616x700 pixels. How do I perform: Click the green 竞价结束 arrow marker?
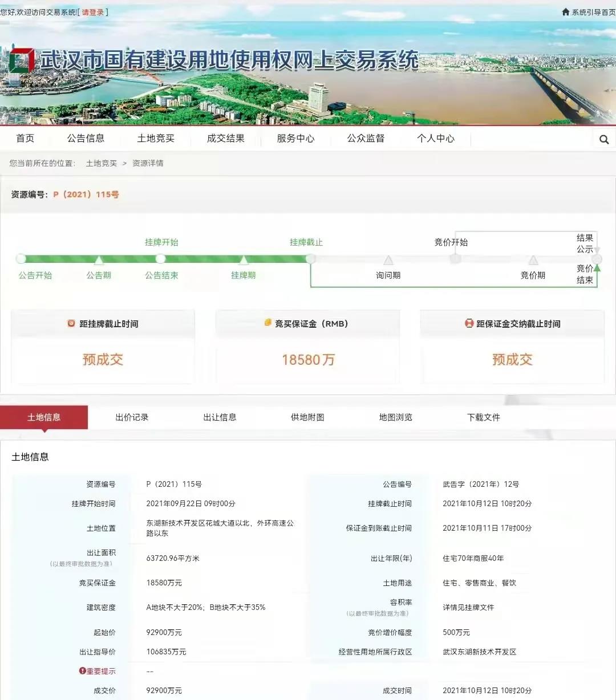click(597, 267)
